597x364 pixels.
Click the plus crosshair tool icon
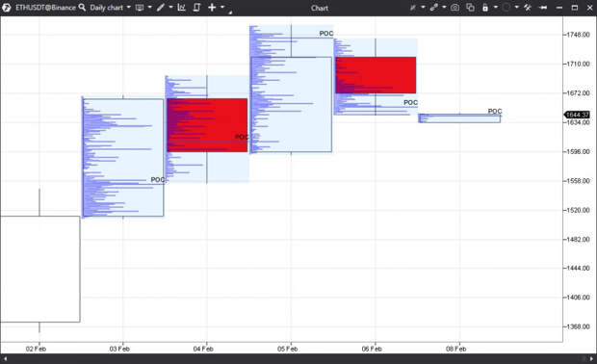[x=212, y=8]
